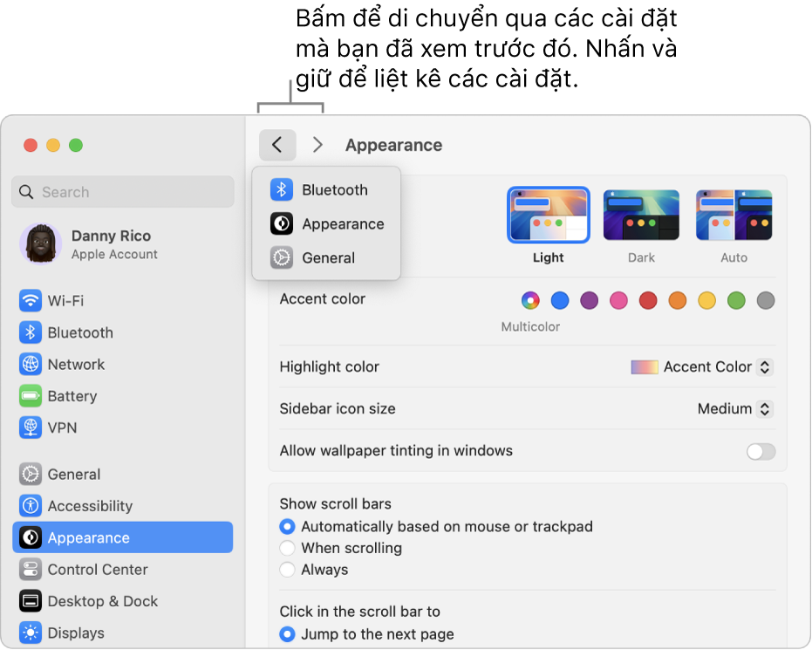The width and height of the screenshot is (812, 650).
Task: Click the Network globe icon in sidebar
Action: click(x=31, y=364)
